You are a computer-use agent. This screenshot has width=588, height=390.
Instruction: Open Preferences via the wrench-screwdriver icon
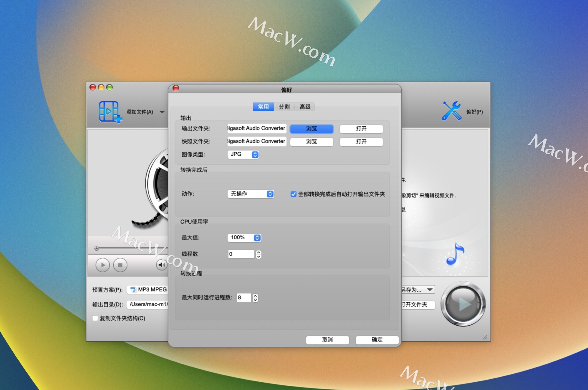(x=451, y=111)
